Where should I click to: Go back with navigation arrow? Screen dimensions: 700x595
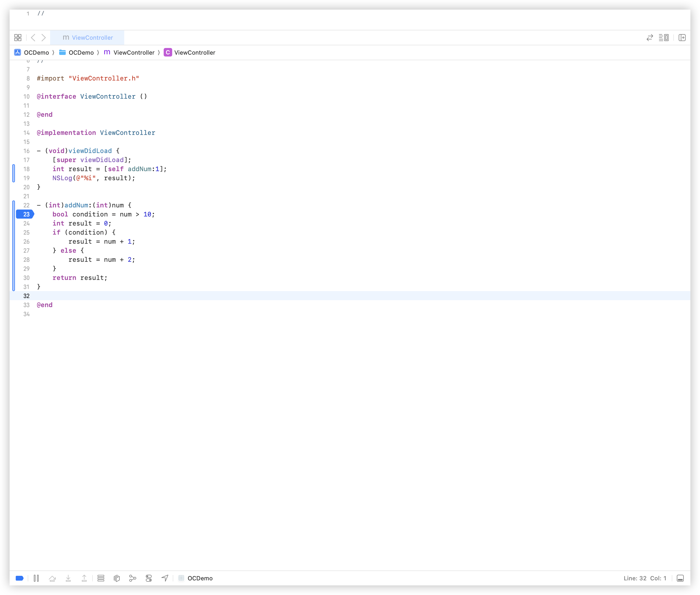pyautogui.click(x=33, y=37)
